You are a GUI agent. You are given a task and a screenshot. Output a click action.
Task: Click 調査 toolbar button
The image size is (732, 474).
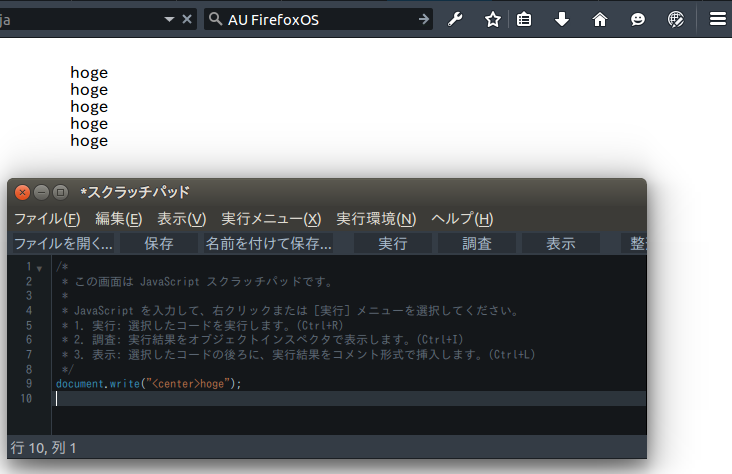click(477, 243)
